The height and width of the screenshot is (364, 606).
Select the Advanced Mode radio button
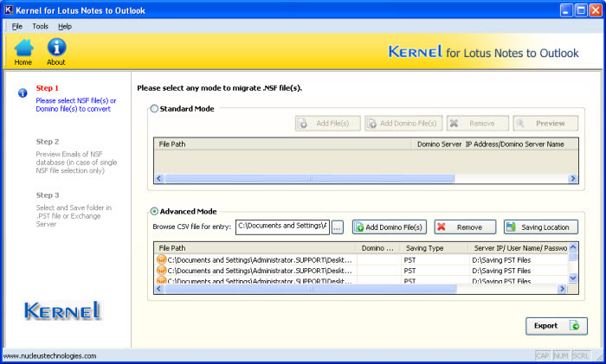(154, 211)
